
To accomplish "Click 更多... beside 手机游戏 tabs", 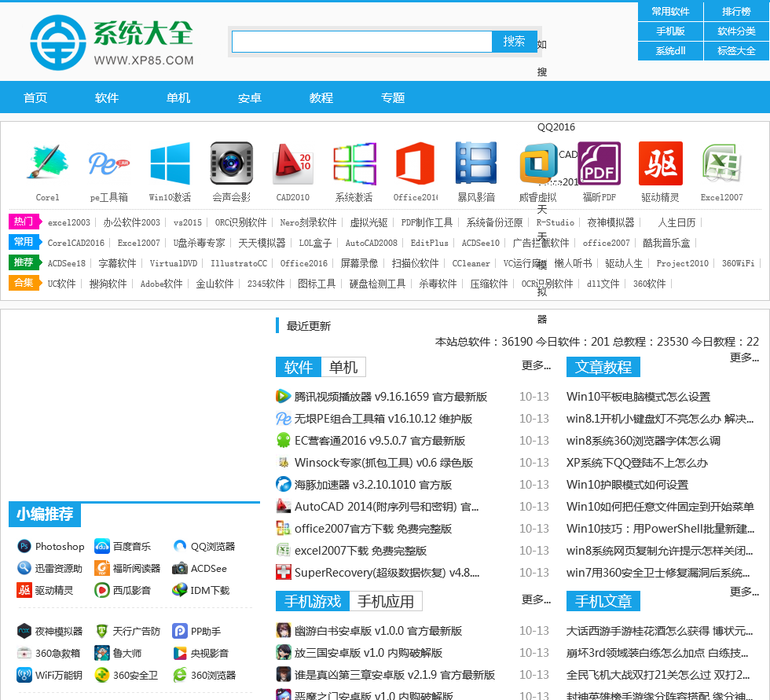I will (x=536, y=599).
